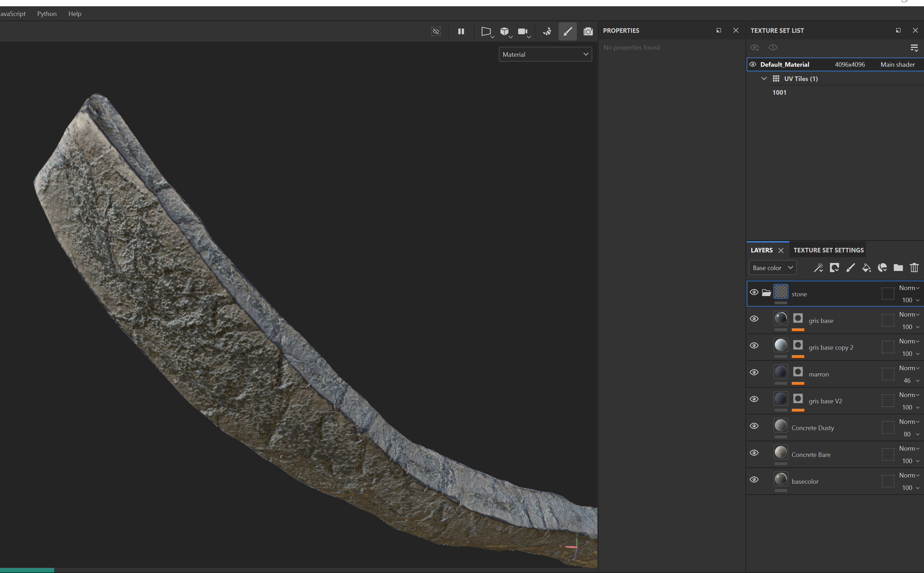Select the 4096x4096 resolution text
The height and width of the screenshot is (573, 924).
(849, 64)
